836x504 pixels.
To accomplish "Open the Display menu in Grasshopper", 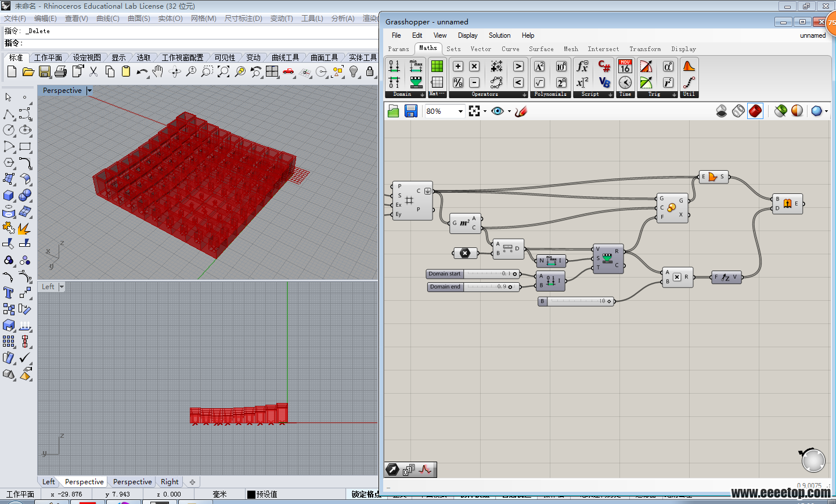I will [x=467, y=35].
